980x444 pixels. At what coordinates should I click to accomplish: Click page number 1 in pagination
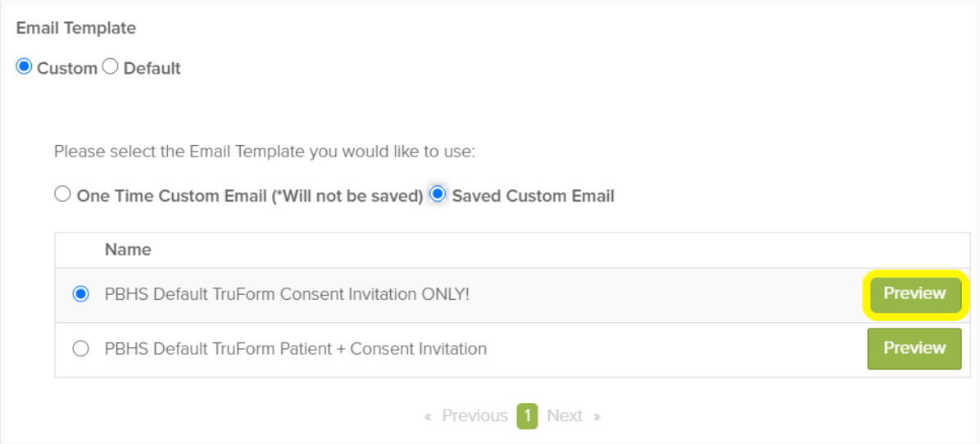[528, 416]
